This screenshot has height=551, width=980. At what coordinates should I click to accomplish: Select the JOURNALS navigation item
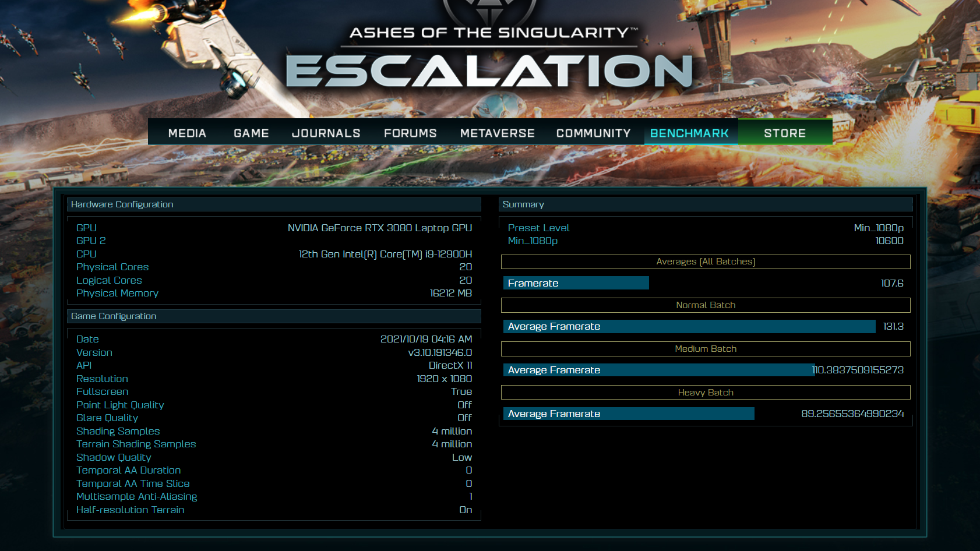coord(326,133)
